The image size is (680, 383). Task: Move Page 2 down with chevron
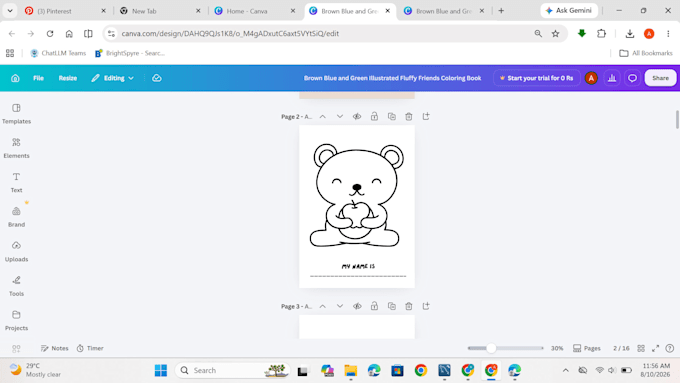pyautogui.click(x=340, y=116)
